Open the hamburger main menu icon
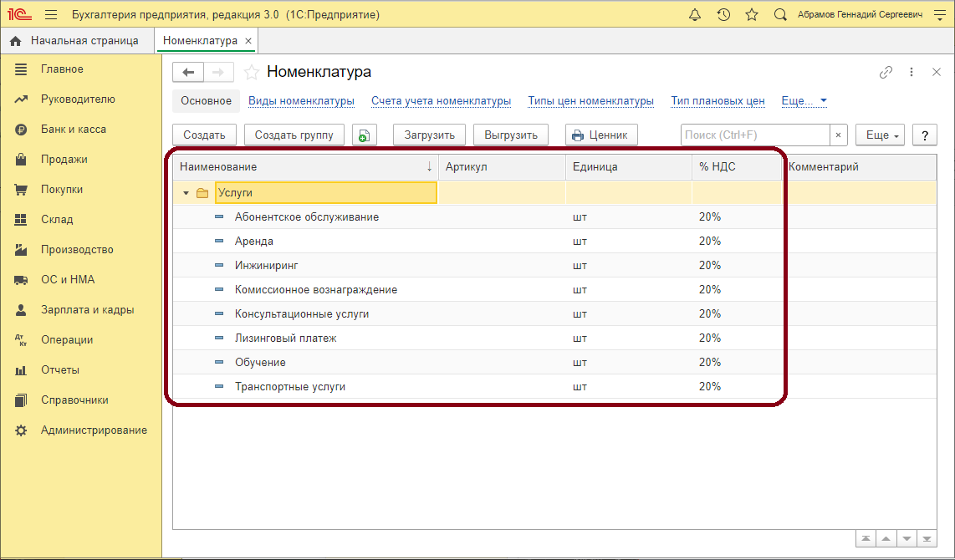This screenshot has height=560, width=955. click(x=51, y=15)
